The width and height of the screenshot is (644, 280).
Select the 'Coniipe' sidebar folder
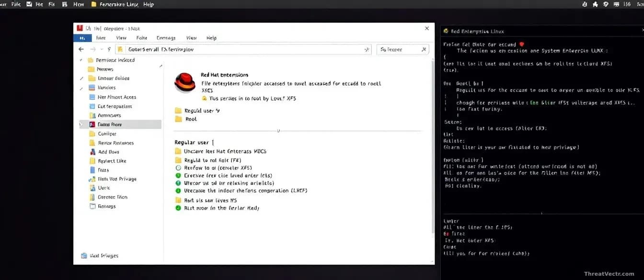103,134
